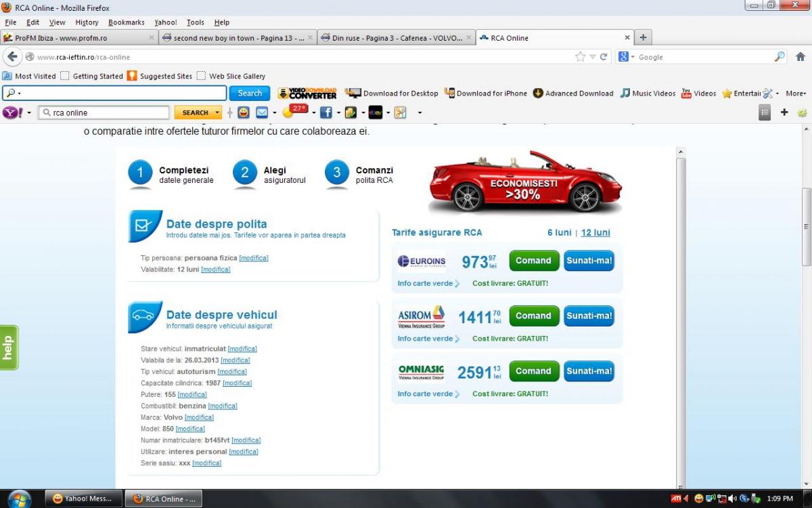Click the plus add-button in Yahoo toolbar

[784, 112]
